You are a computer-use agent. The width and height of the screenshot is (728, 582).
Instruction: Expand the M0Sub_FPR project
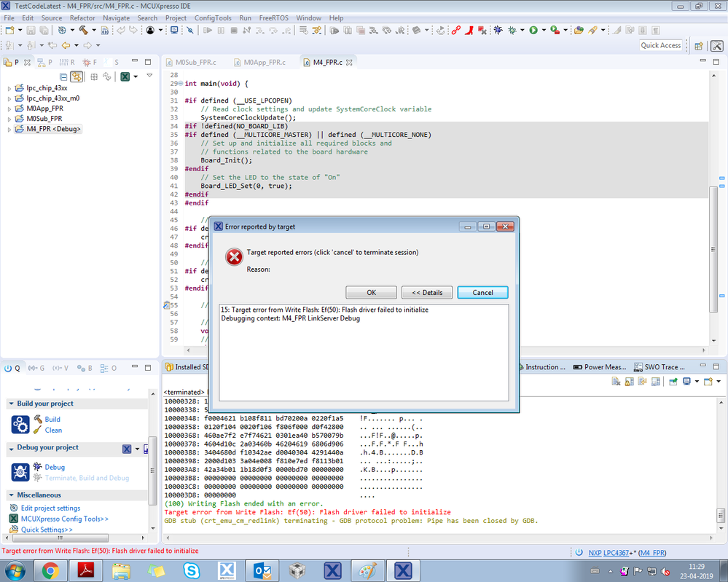pos(9,119)
